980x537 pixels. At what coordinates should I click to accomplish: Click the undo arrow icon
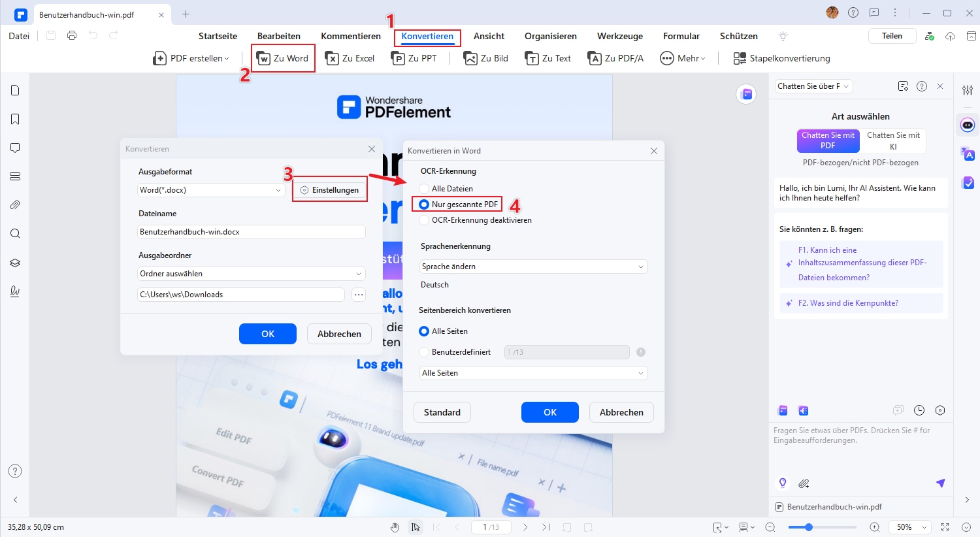93,36
